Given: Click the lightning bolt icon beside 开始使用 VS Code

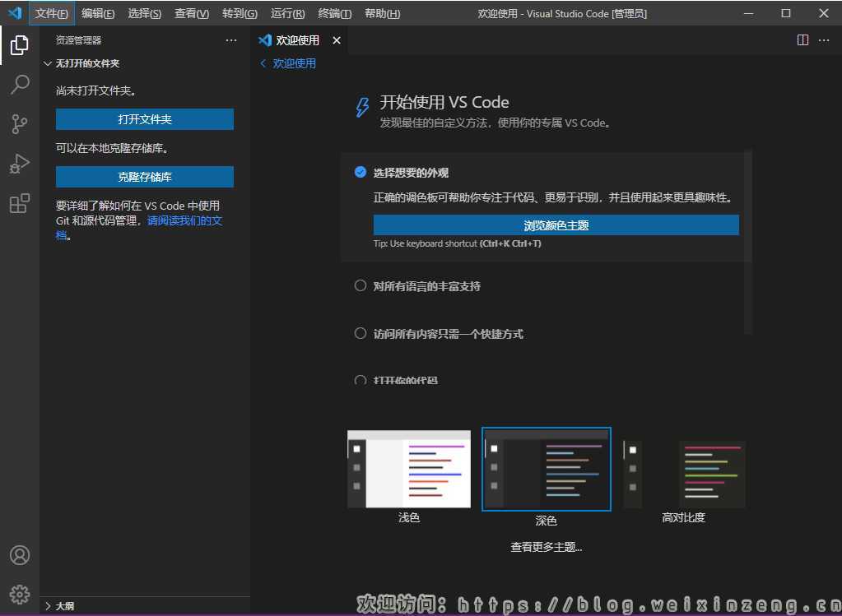Looking at the screenshot, I should click(x=362, y=107).
